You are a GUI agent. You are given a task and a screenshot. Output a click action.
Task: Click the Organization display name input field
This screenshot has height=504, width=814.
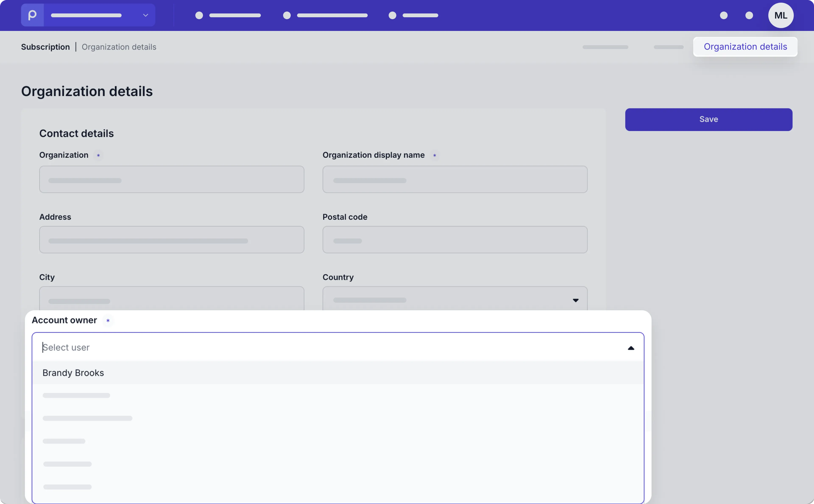coord(454,179)
